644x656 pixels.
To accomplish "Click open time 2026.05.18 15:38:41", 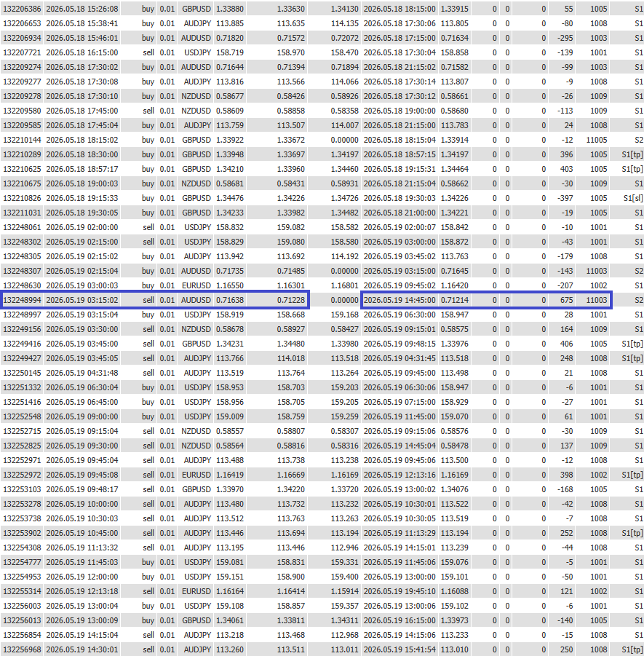I will 82,23.
